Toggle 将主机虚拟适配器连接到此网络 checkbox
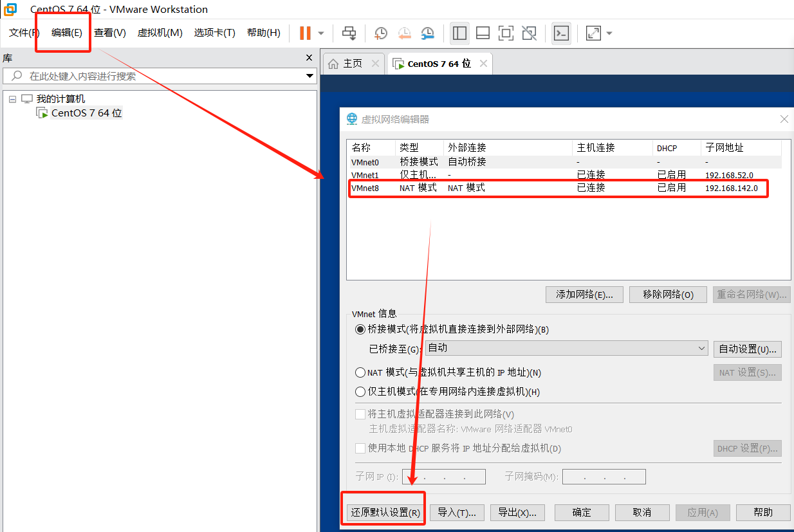The height and width of the screenshot is (532, 794). click(360, 414)
